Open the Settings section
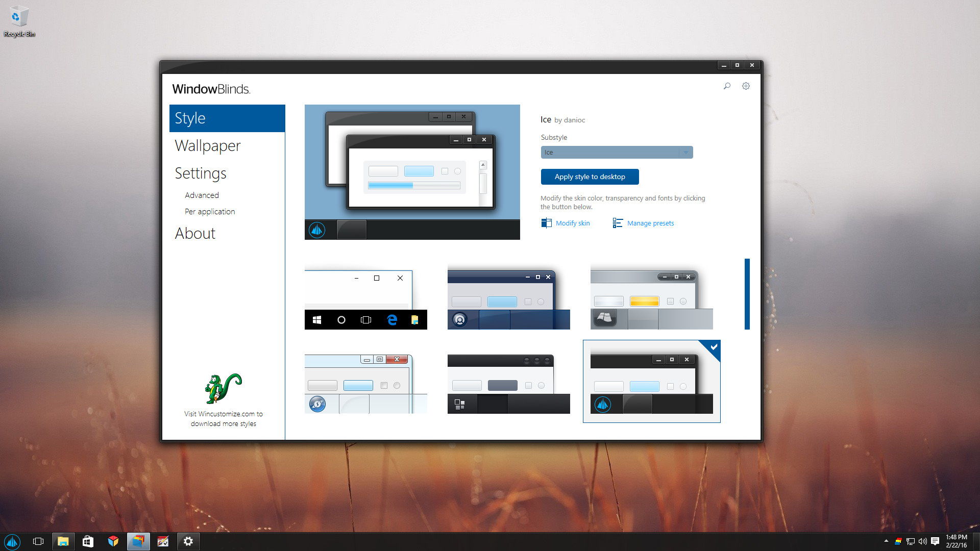 (x=200, y=173)
